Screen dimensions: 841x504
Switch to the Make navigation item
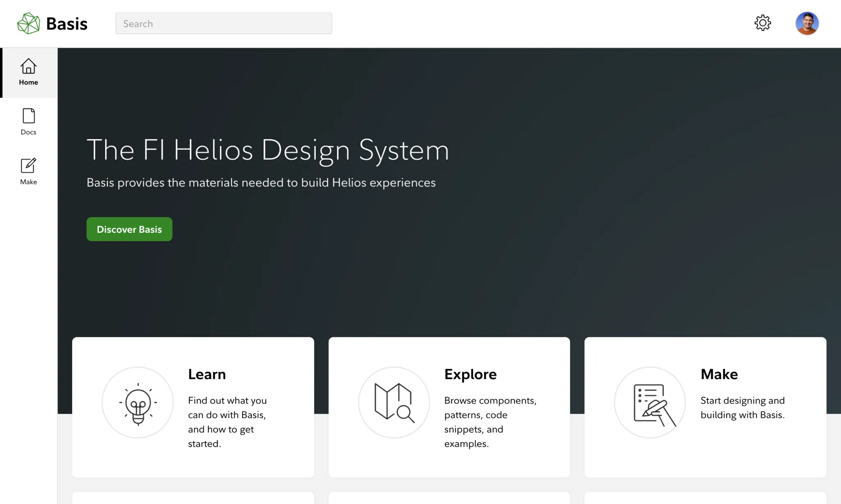point(28,172)
